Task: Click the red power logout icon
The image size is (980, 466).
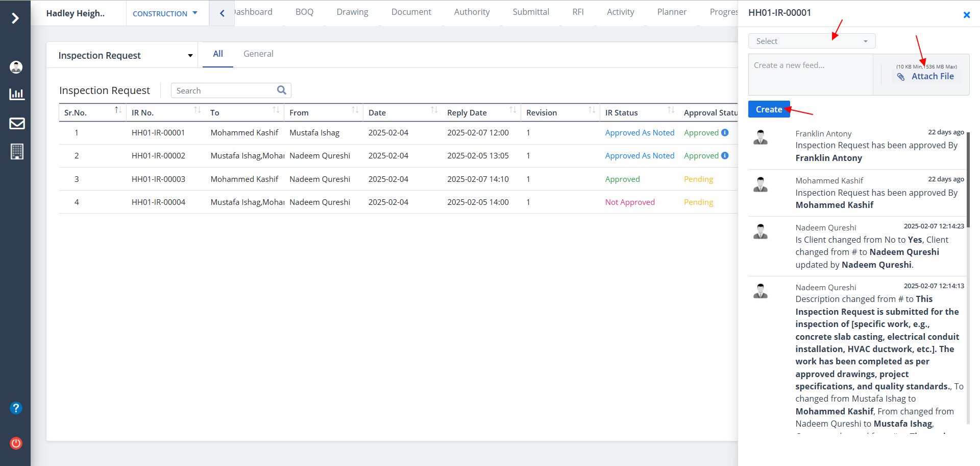Action: pos(16,443)
